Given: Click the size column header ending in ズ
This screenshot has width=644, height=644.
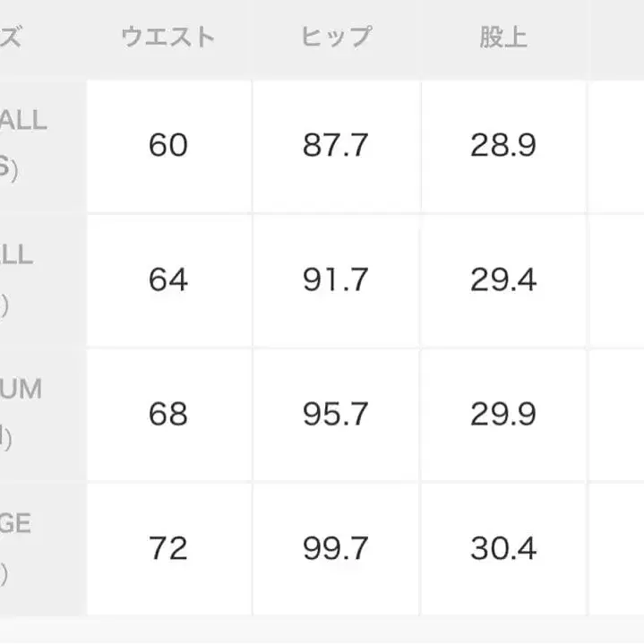Looking at the screenshot, I should tap(13, 38).
